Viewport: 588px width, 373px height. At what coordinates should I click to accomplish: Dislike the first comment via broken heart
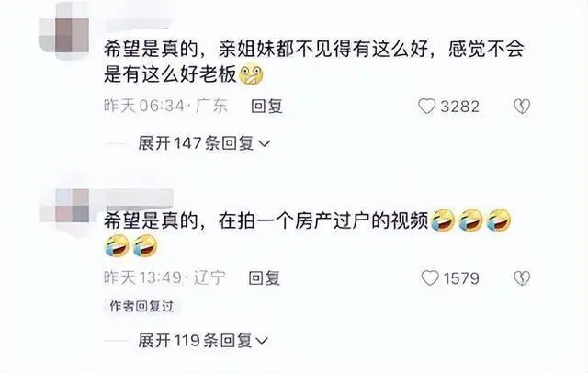[x=522, y=107]
